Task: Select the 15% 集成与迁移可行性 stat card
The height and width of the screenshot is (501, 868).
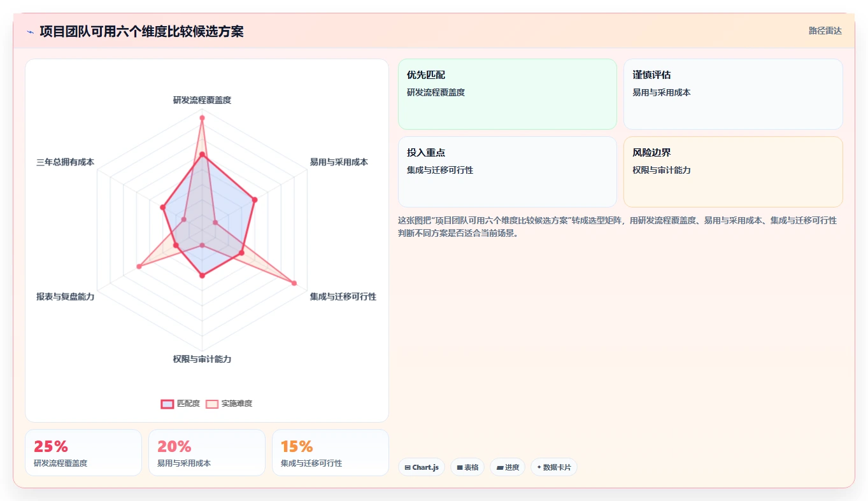Action: [x=331, y=453]
